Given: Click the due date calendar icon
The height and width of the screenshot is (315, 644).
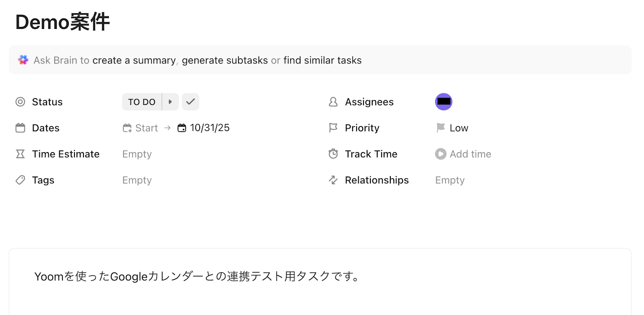Looking at the screenshot, I should (x=182, y=128).
